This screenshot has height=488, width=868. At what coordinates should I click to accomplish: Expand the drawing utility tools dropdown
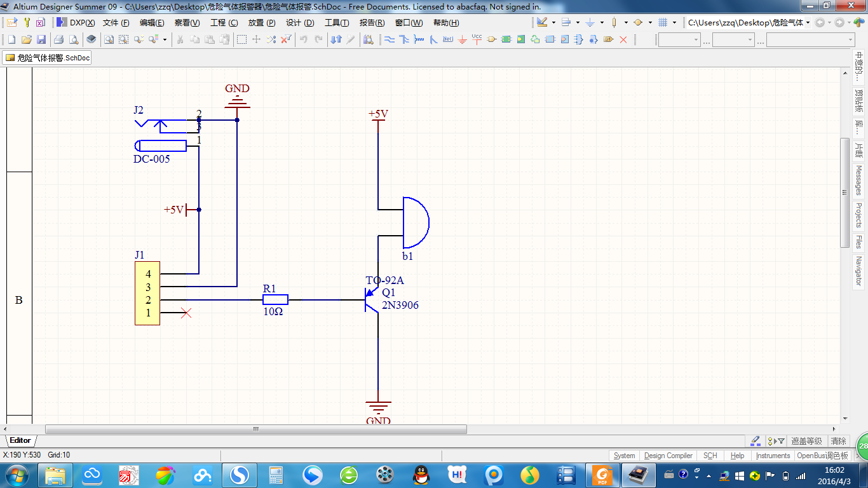coord(553,22)
